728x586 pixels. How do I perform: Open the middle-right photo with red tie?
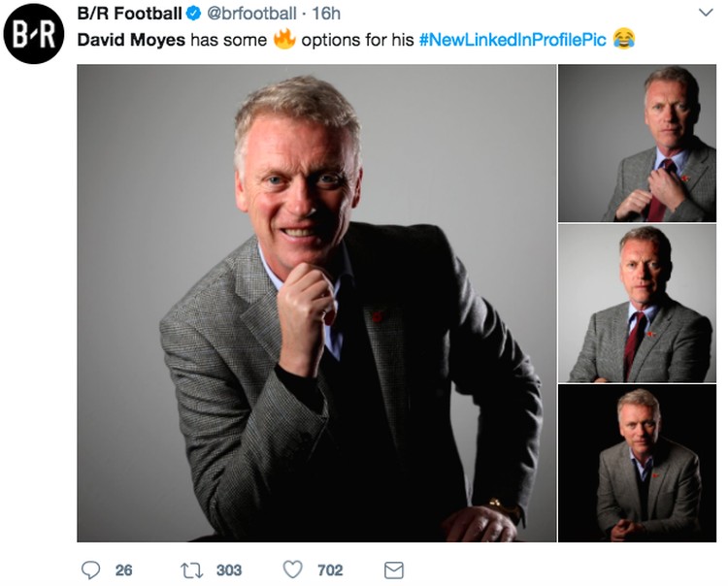pyautogui.click(x=637, y=304)
